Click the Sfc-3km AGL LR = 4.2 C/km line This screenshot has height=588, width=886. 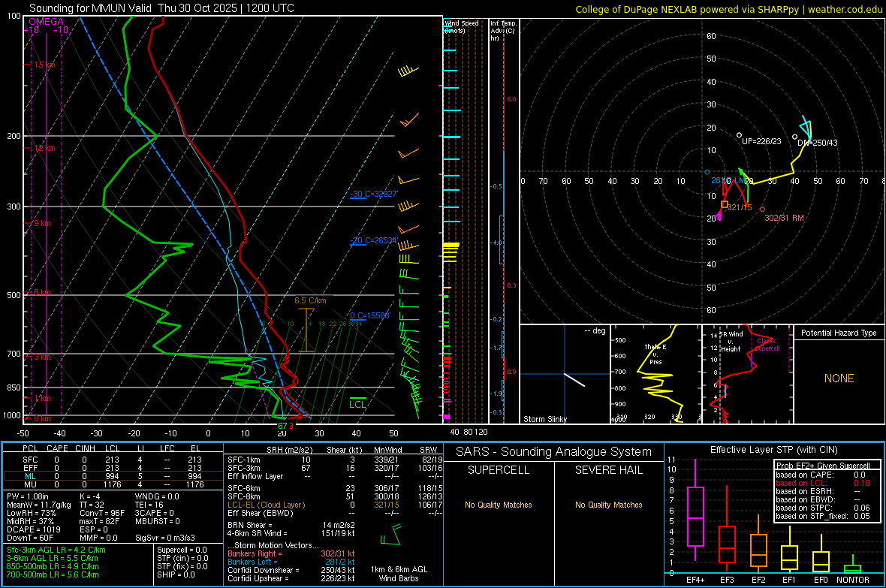pyautogui.click(x=56, y=550)
